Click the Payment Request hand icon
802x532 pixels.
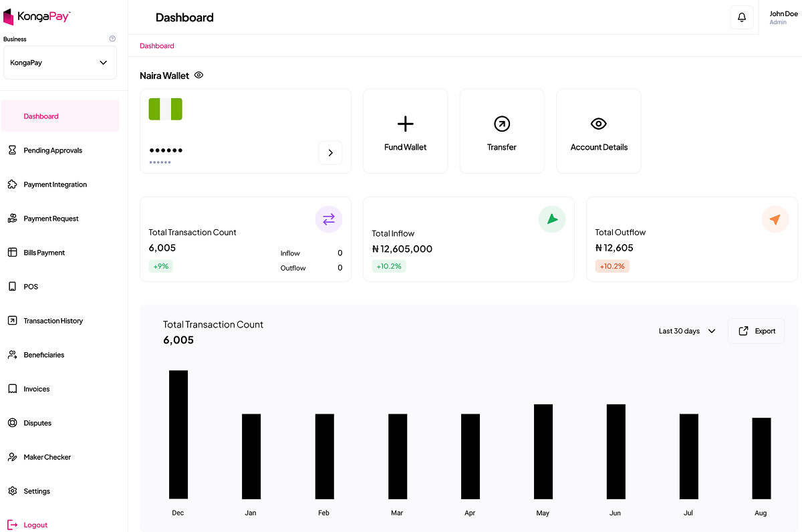(x=12, y=219)
